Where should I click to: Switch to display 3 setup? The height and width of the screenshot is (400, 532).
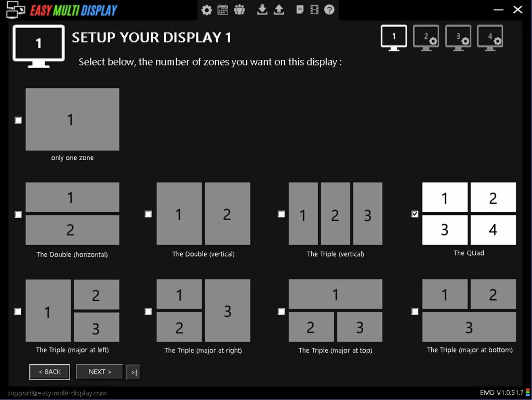[x=458, y=37]
